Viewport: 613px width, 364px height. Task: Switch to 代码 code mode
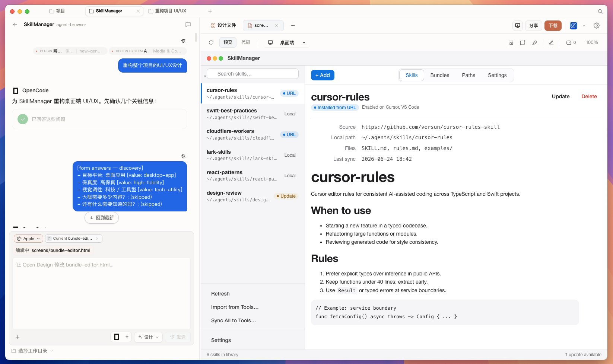pyautogui.click(x=246, y=42)
